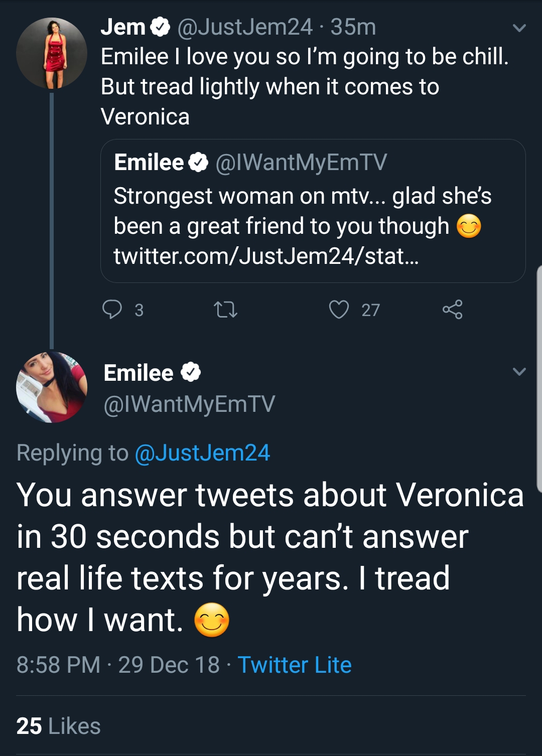Open Jem's round profile picture
The image size is (542, 756).
pyautogui.click(x=52, y=53)
